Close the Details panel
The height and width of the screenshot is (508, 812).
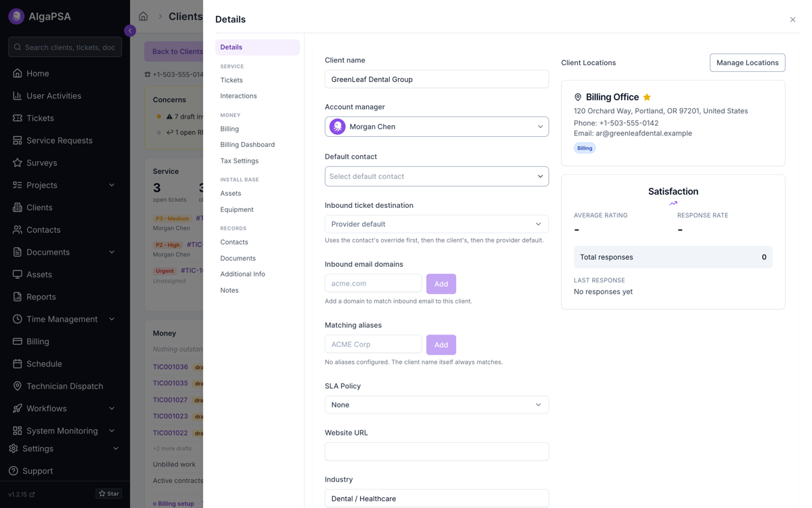coord(792,20)
